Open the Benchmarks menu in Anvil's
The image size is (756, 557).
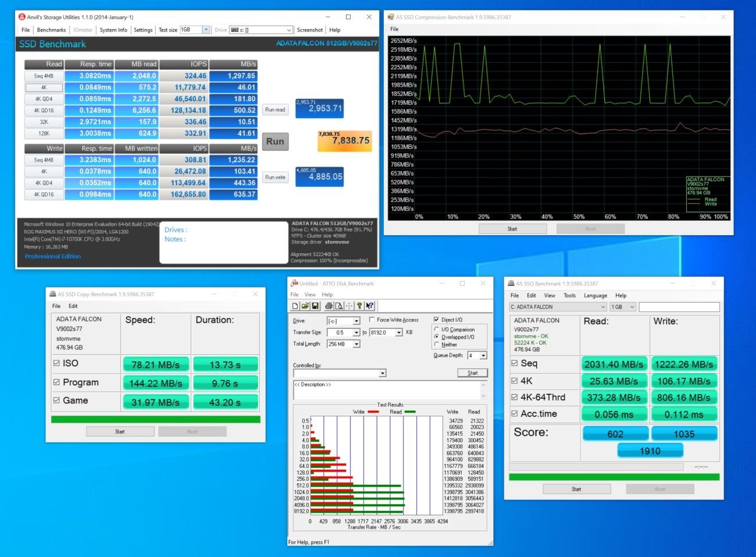coord(51,30)
